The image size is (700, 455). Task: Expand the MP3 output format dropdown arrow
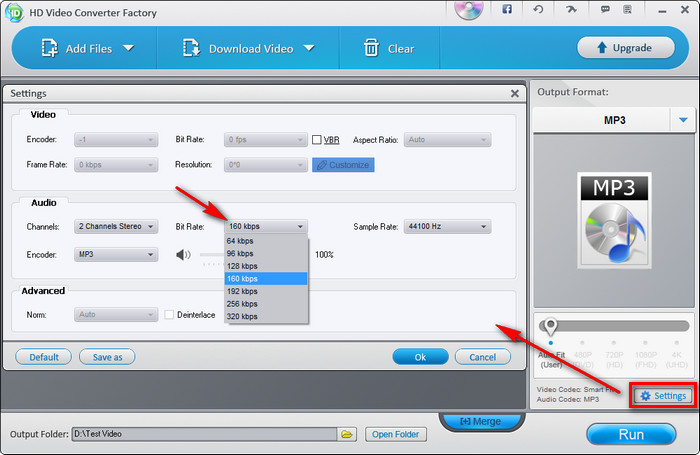(683, 120)
